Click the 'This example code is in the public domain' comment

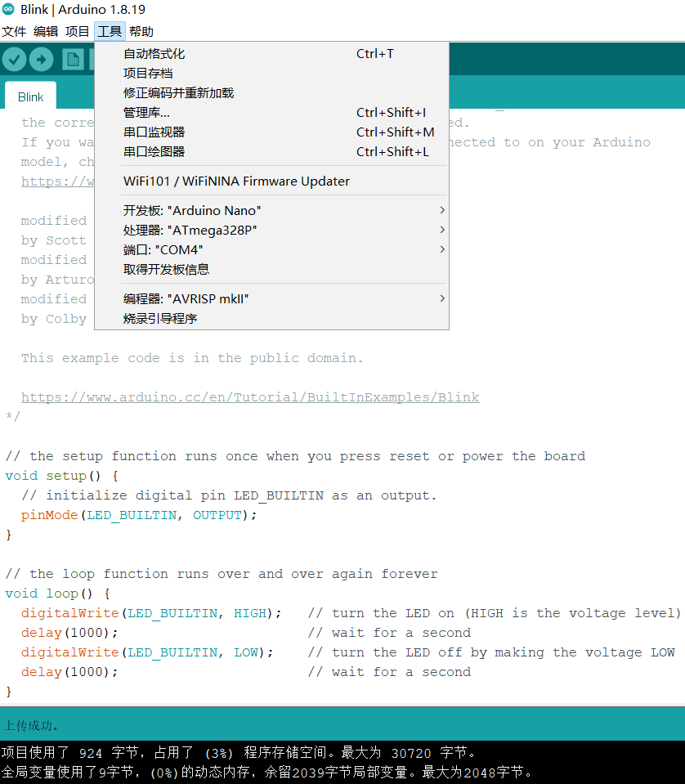click(x=192, y=358)
